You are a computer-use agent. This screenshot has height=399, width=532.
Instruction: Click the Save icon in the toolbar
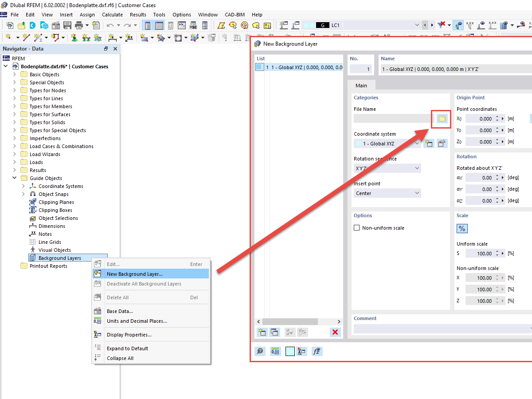67,25
